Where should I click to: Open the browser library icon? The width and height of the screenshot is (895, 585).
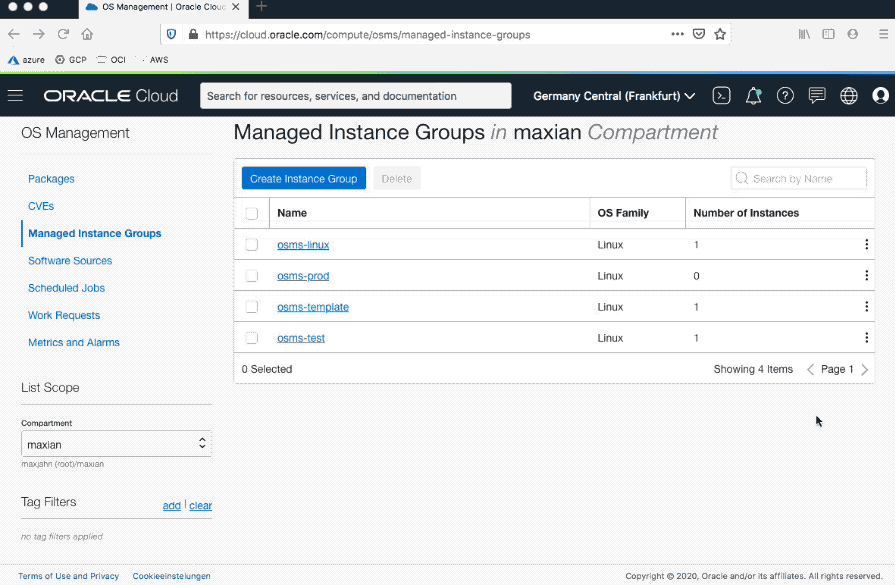804,34
